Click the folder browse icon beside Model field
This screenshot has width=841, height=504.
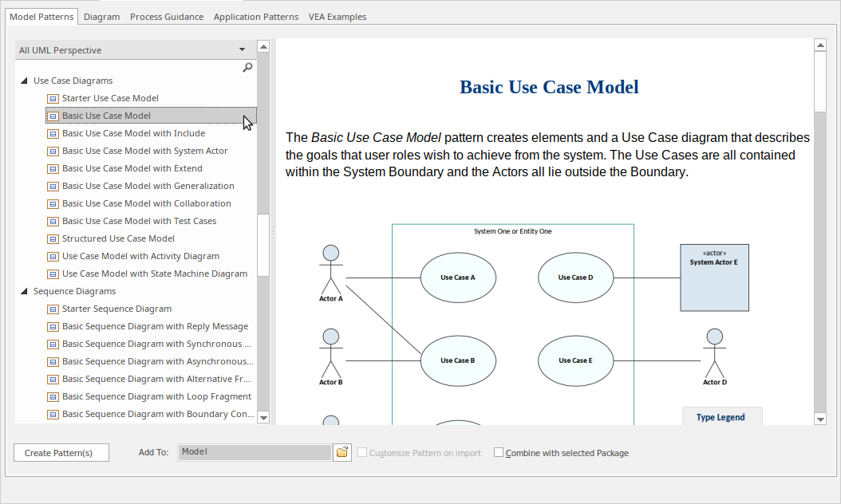coord(342,452)
